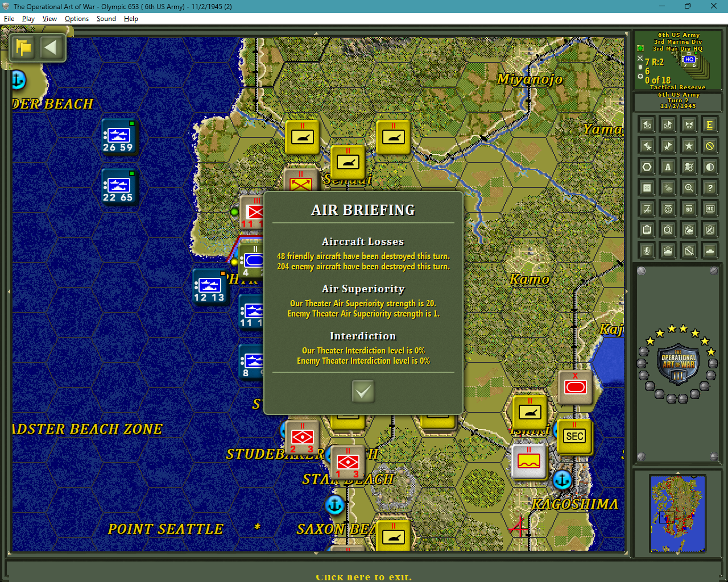
Task: Select red oval unit near Kajiki
Action: pyautogui.click(x=576, y=387)
